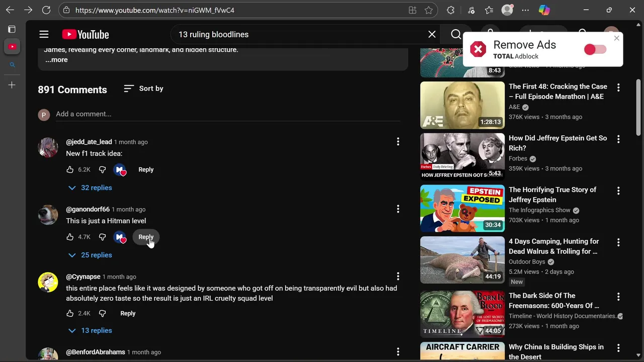Open First 48 video thumbnail
The height and width of the screenshot is (362, 644).
(462, 105)
